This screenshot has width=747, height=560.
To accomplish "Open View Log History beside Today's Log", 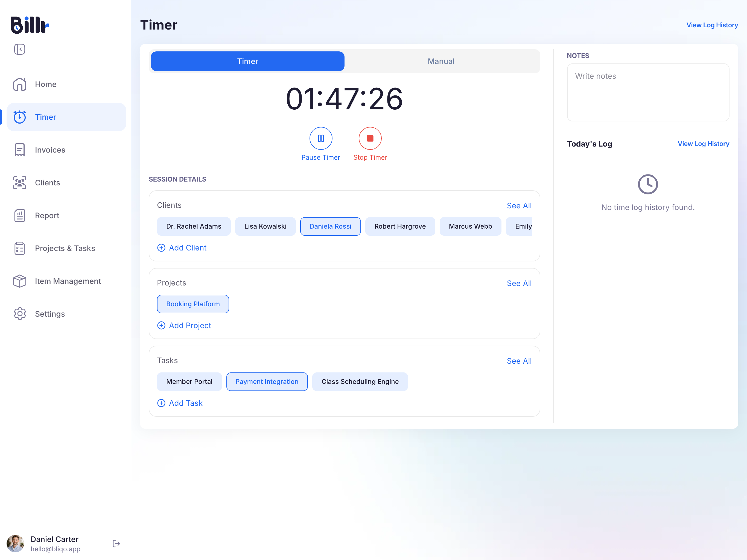I will point(703,144).
